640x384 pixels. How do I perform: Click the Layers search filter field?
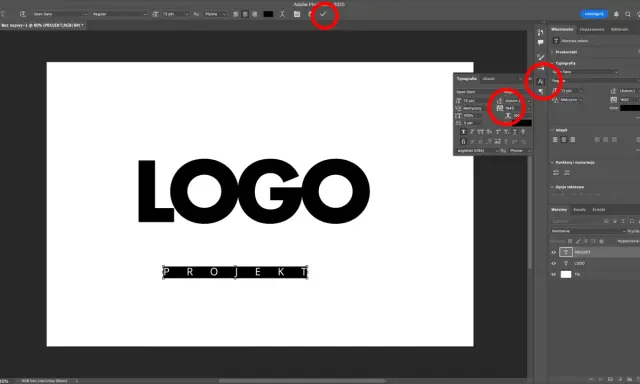coord(576,222)
